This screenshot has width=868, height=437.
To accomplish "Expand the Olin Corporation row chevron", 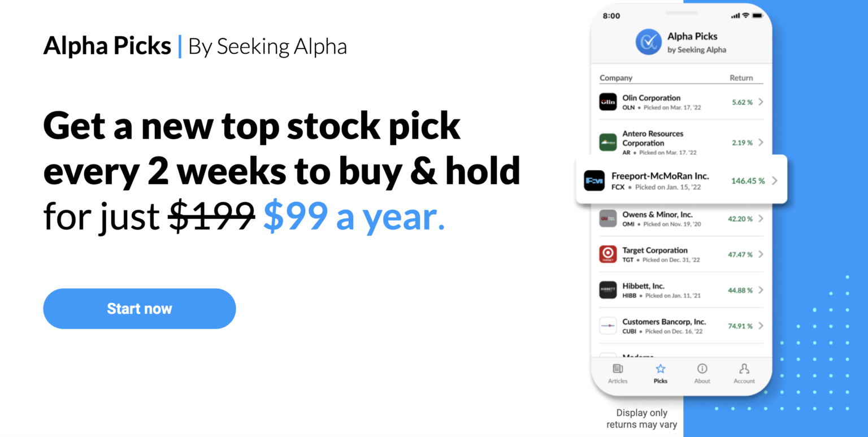I will (x=761, y=102).
